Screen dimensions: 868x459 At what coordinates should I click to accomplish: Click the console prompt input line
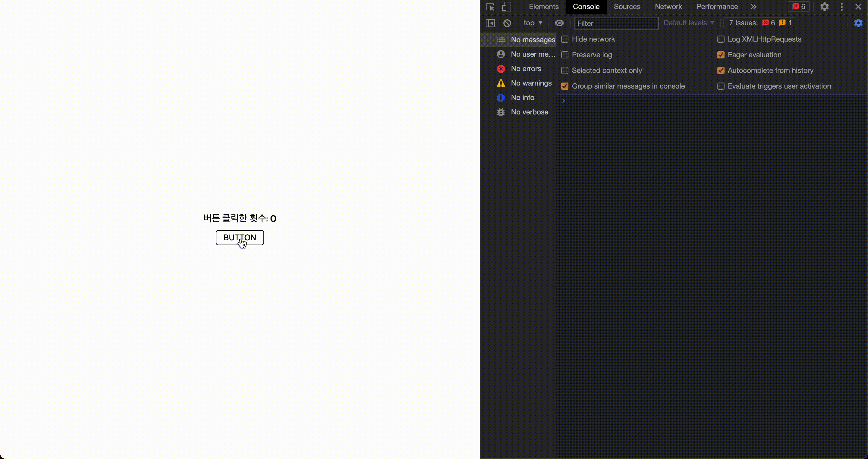pyautogui.click(x=712, y=101)
